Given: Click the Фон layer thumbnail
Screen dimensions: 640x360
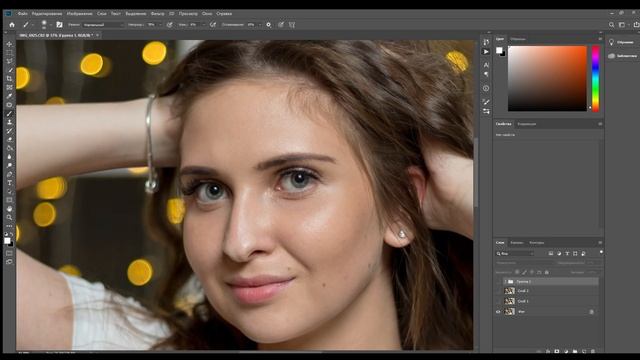Looking at the screenshot, I should click(x=509, y=311).
